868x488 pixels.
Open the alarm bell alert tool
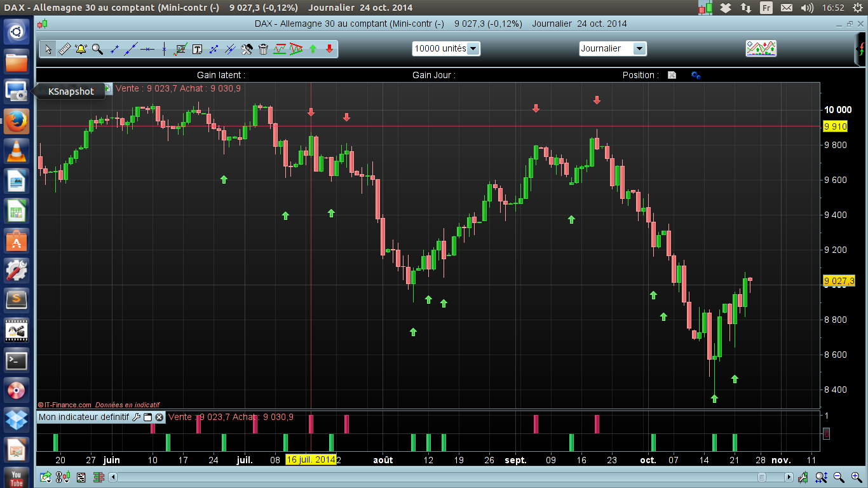pyautogui.click(x=81, y=49)
